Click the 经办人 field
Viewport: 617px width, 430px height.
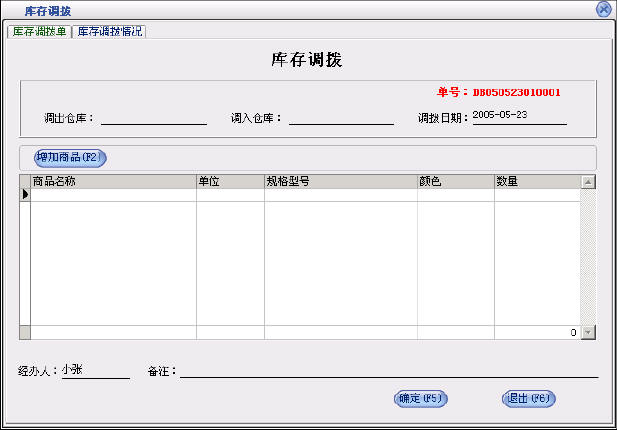[x=95, y=370]
